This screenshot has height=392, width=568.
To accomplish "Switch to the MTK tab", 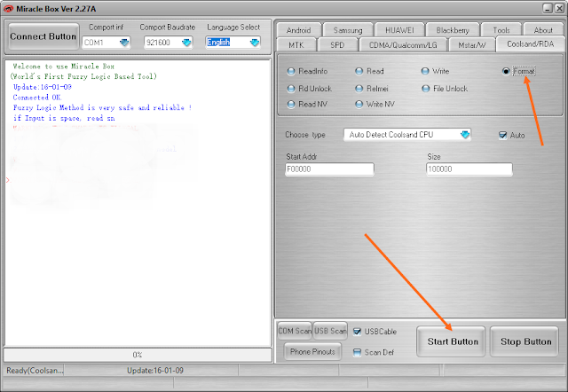I will [296, 45].
